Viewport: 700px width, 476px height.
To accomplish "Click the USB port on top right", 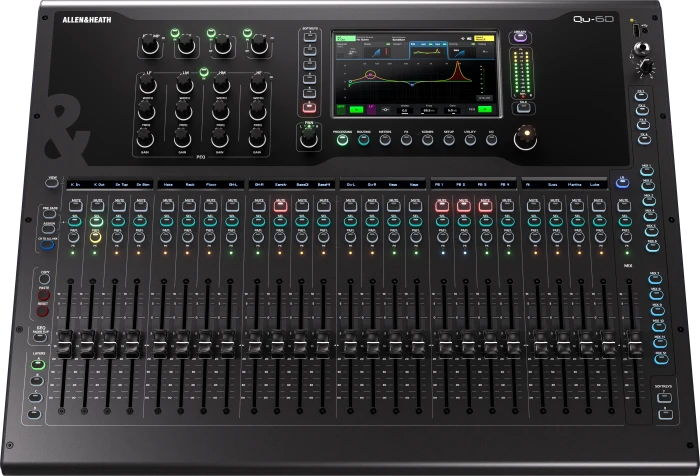I will click(636, 30).
